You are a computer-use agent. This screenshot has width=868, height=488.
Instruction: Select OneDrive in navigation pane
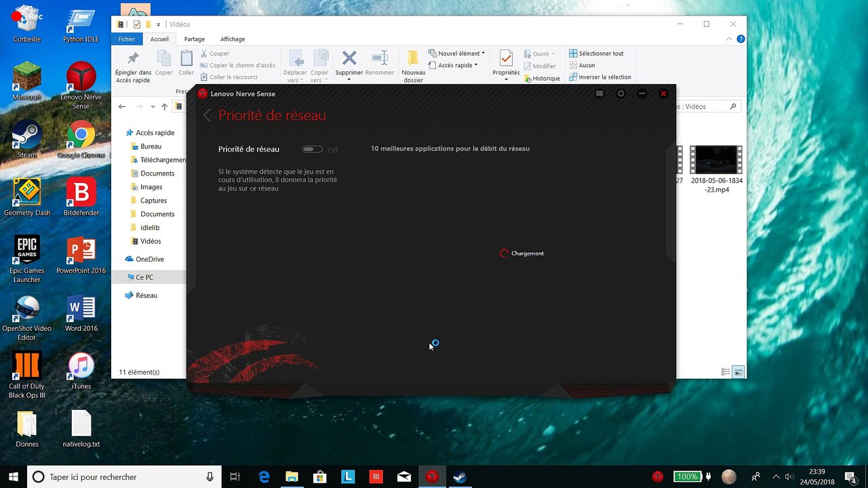click(x=145, y=259)
